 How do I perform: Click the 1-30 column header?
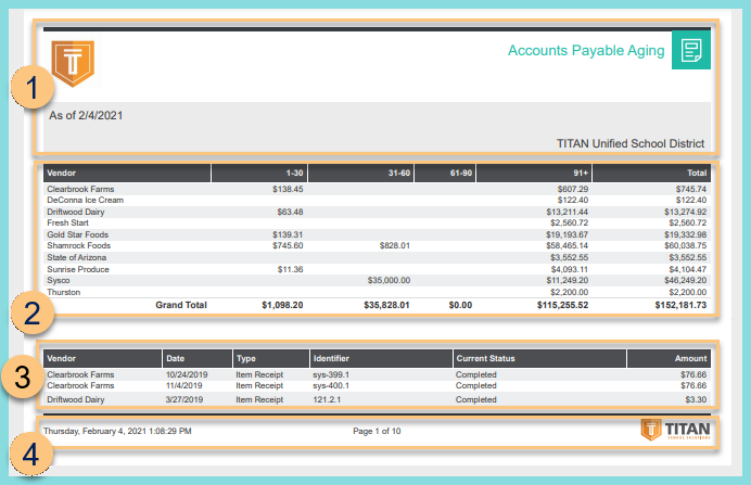click(x=259, y=173)
